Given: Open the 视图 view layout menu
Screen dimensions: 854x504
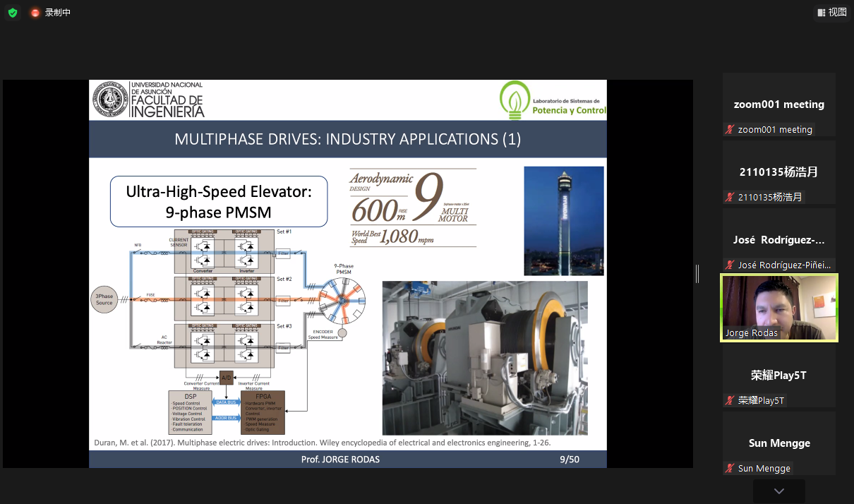Looking at the screenshot, I should pos(831,12).
